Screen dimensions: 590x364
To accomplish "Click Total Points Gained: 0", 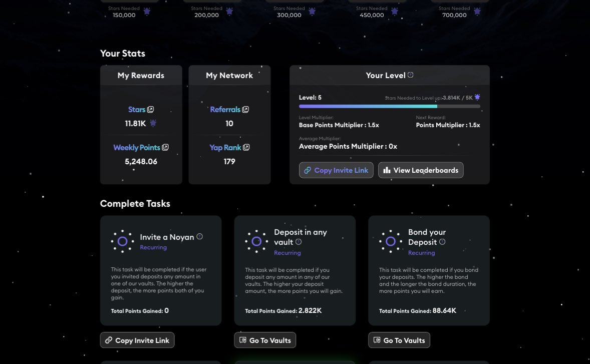I will point(140,310).
